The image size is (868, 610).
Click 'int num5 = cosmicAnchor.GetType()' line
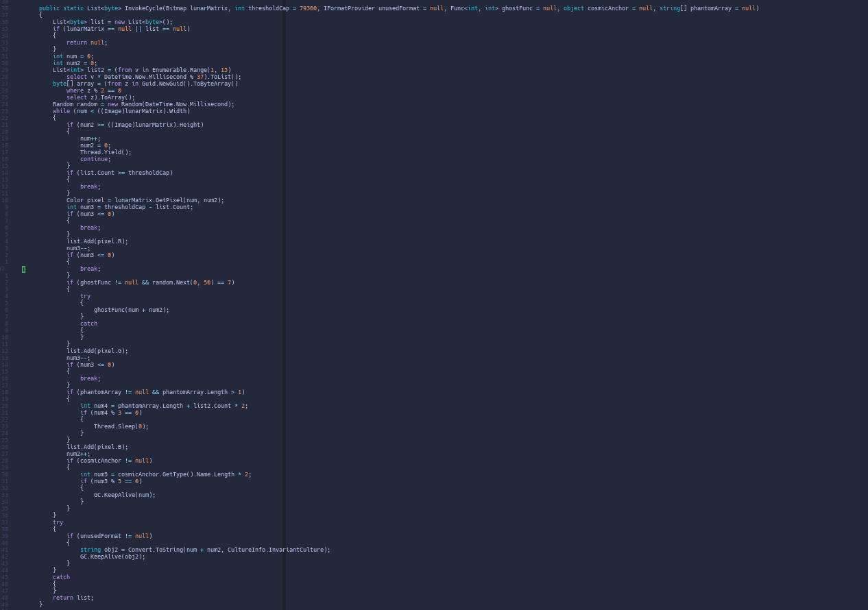pyautogui.click(x=166, y=474)
